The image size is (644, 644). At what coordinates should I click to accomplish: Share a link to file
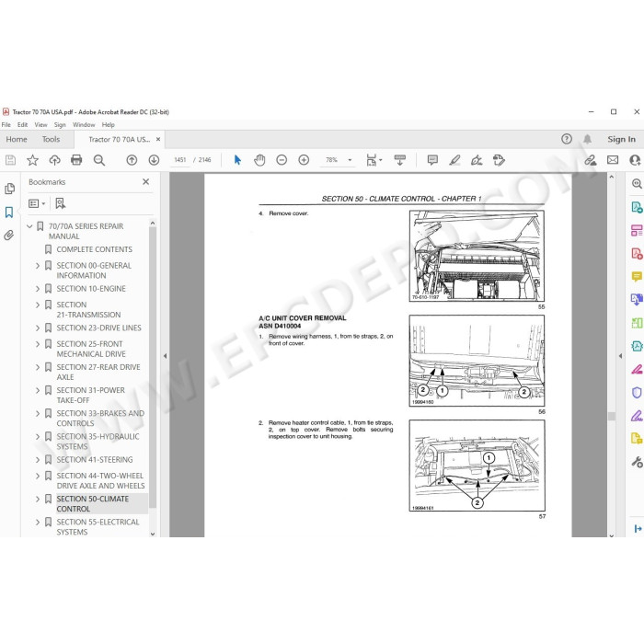(591, 160)
